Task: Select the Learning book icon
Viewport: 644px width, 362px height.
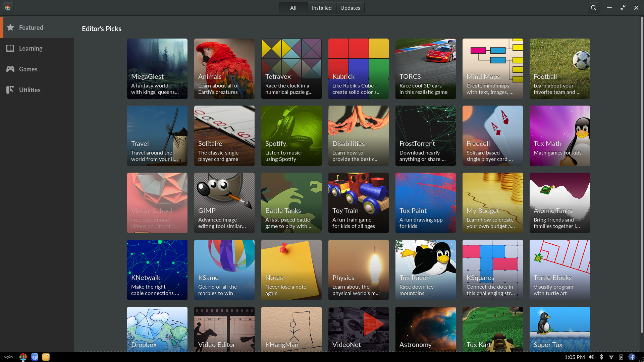Action: coord(10,48)
